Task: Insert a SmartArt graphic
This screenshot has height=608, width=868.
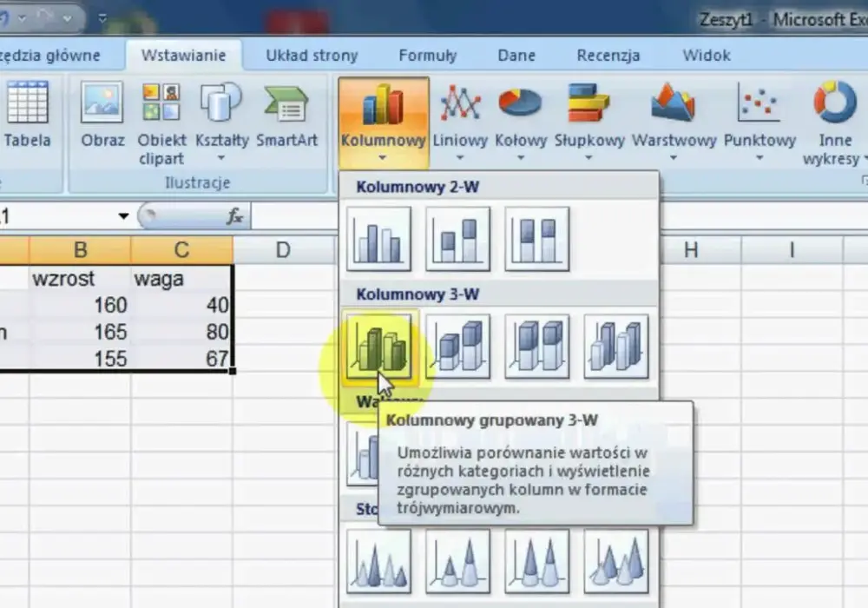Action: (x=286, y=115)
